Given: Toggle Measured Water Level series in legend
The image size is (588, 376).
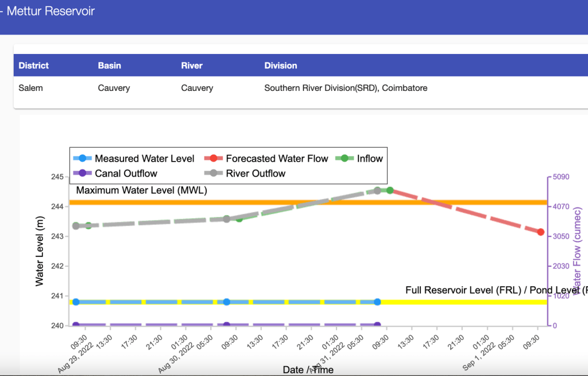Looking at the screenshot, I should point(144,159).
